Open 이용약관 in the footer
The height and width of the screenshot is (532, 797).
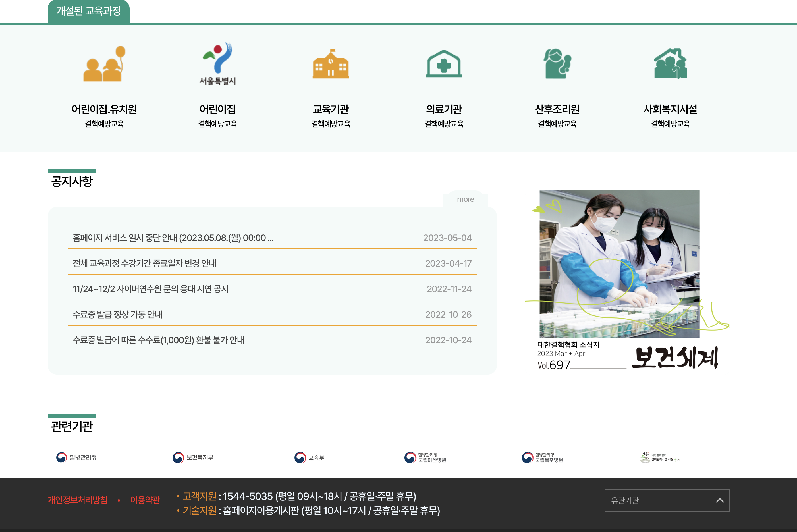coord(145,500)
